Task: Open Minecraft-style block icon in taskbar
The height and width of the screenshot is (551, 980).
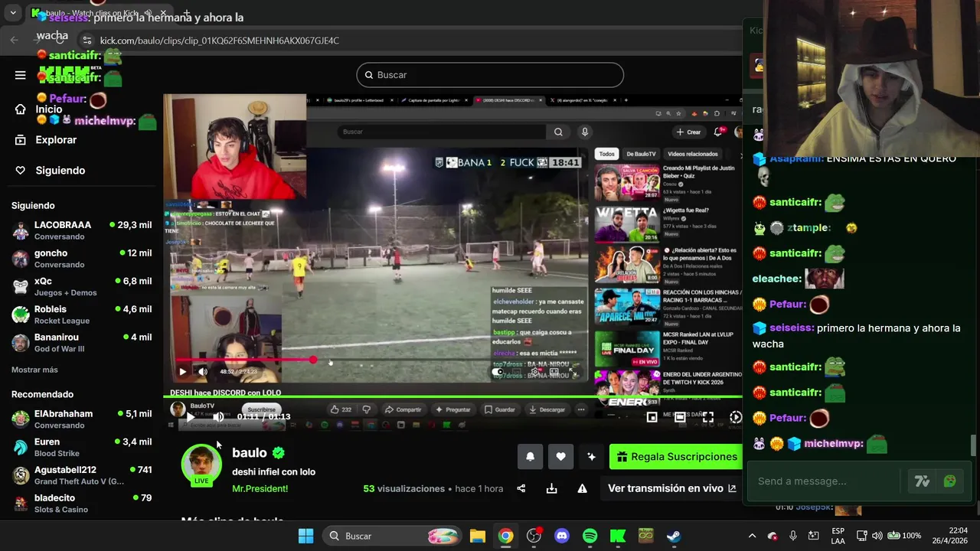Action: point(645,536)
